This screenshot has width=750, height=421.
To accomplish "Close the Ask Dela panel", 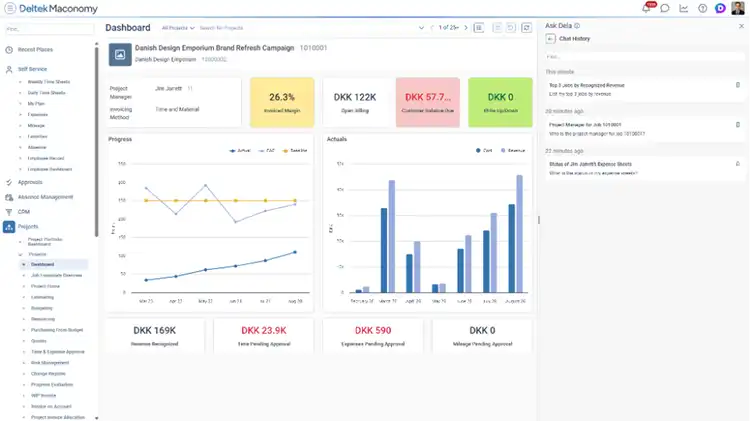I will (x=741, y=26).
